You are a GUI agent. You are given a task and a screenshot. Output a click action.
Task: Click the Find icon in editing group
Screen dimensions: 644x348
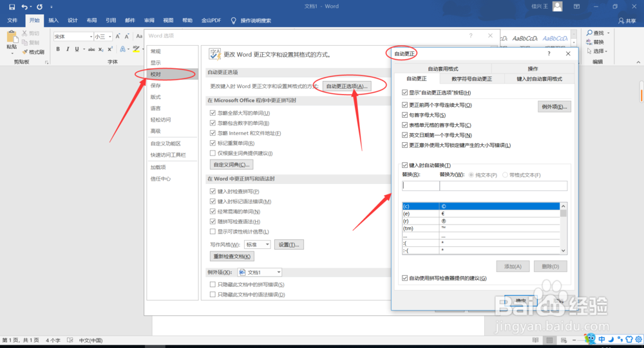pos(596,33)
